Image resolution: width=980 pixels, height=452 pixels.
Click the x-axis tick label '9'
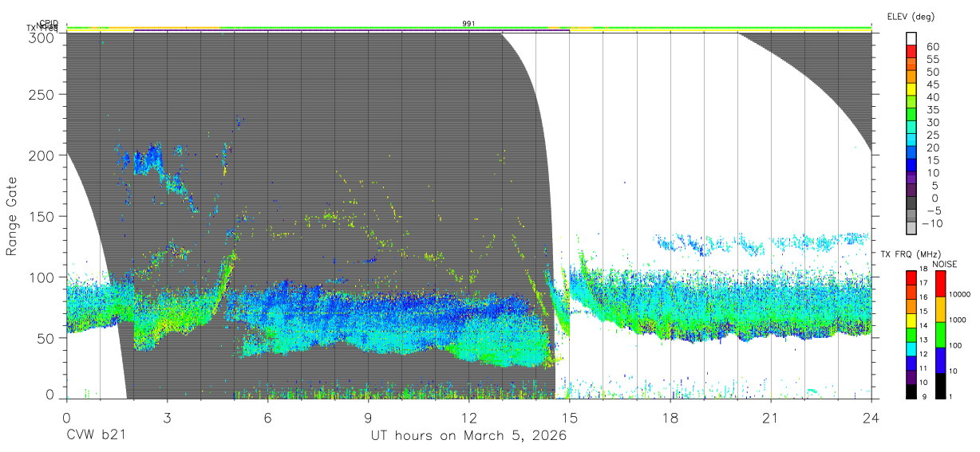click(369, 418)
